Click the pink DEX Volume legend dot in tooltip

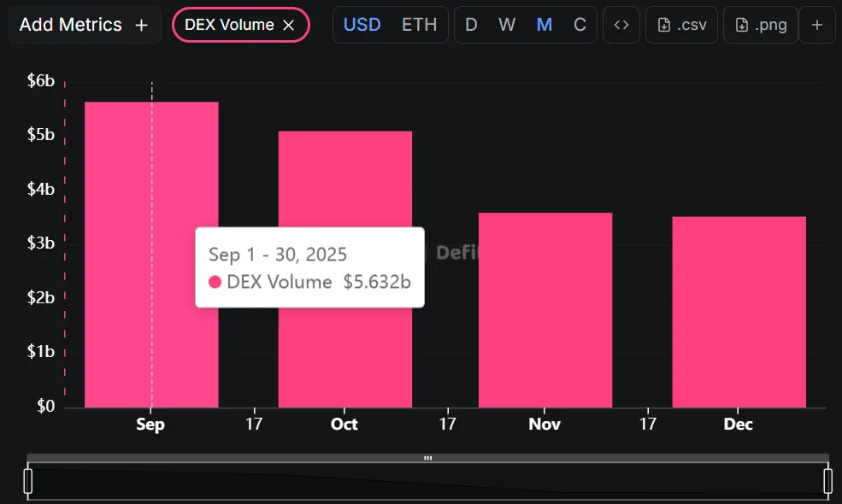[x=215, y=282]
